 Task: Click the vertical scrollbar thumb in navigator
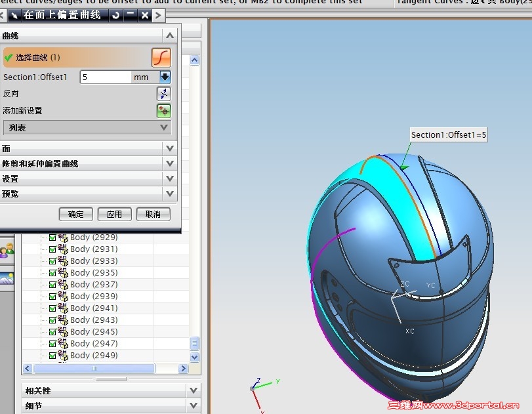coord(194,343)
